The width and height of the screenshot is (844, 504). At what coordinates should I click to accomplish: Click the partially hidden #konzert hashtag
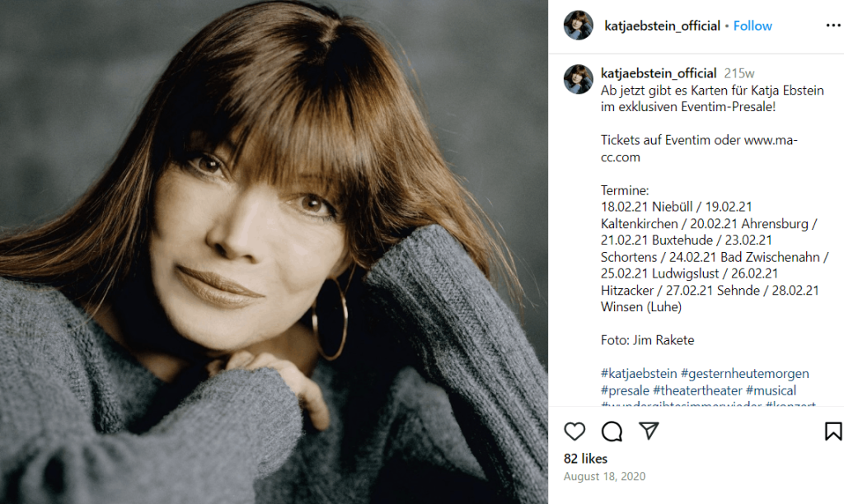pyautogui.click(x=790, y=404)
